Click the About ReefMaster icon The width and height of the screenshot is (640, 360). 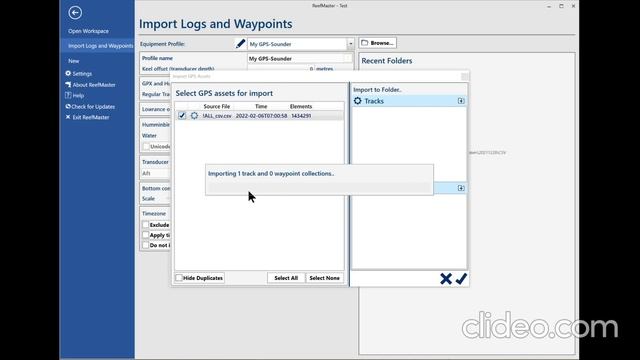click(68, 84)
